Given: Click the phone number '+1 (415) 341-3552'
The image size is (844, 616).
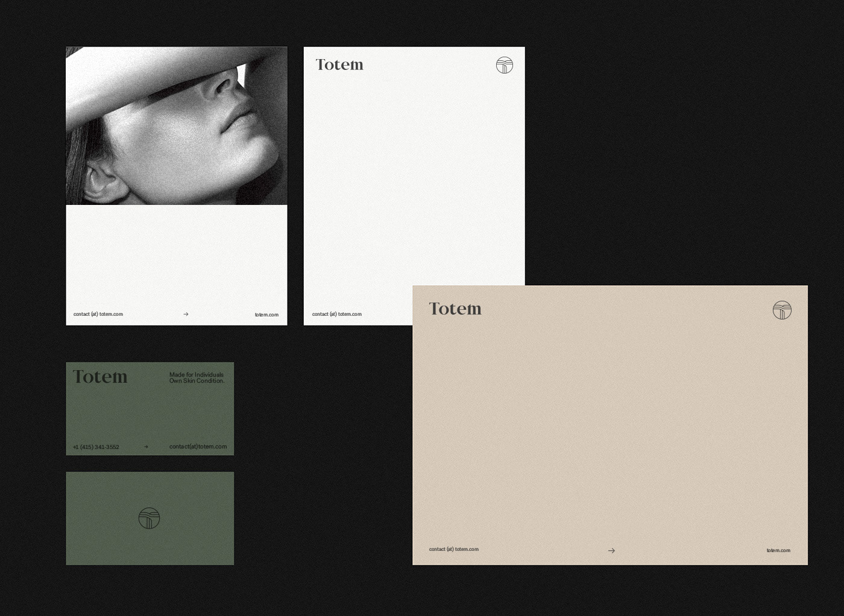Looking at the screenshot, I should (96, 447).
